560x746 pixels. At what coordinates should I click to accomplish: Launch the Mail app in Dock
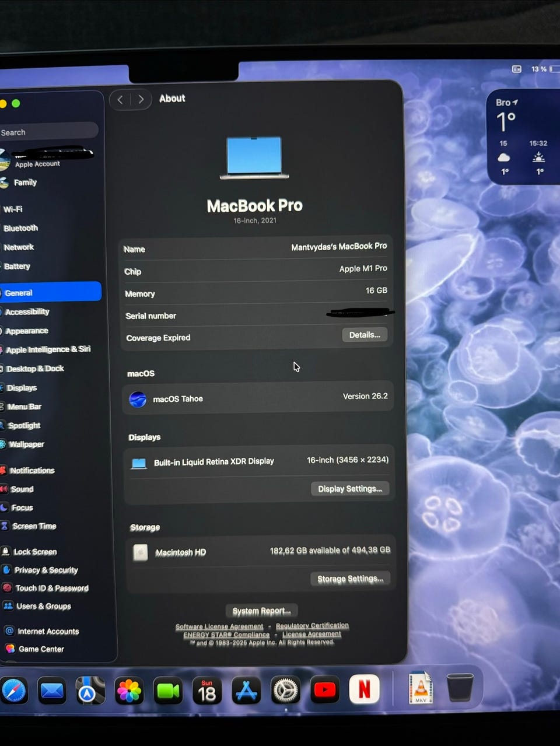pyautogui.click(x=52, y=692)
